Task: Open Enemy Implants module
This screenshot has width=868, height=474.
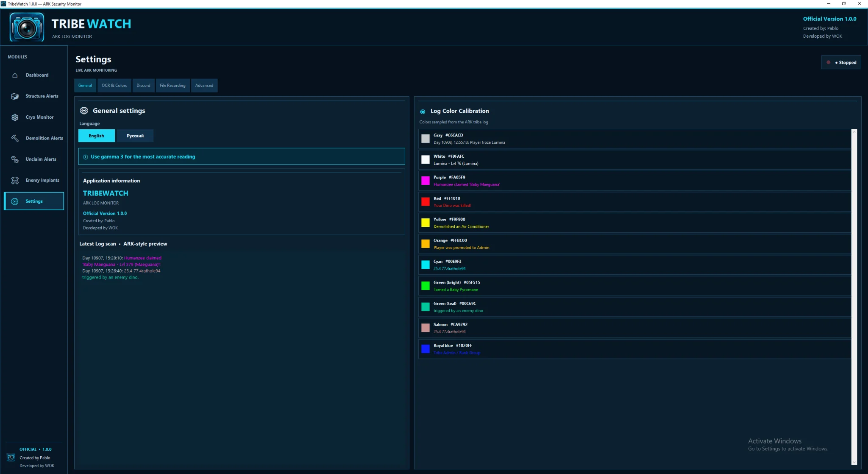Action: pyautogui.click(x=34, y=181)
